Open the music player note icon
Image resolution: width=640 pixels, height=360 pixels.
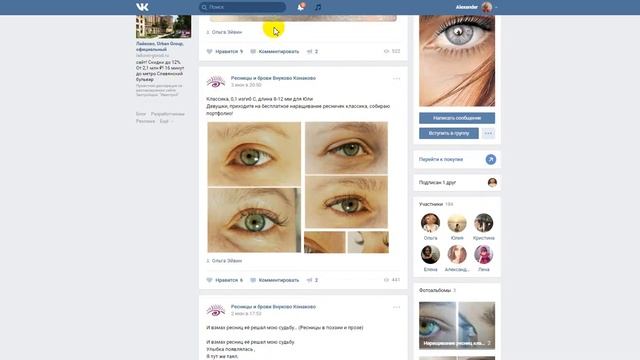pos(318,7)
